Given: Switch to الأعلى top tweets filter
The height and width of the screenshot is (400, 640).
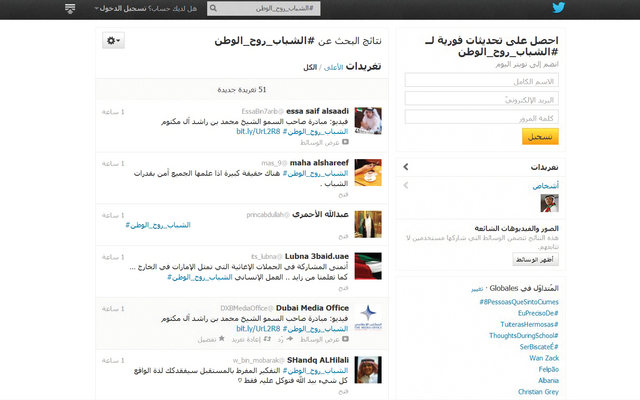Looking at the screenshot, I should point(333,67).
